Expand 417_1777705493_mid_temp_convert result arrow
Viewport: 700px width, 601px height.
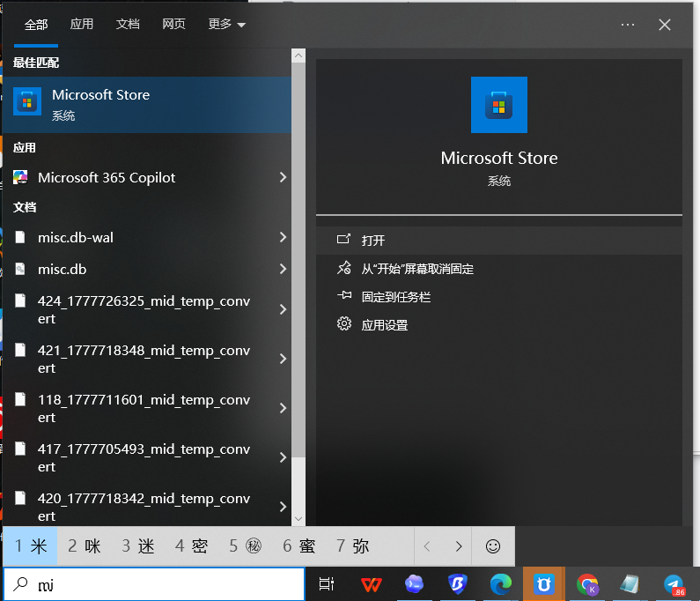[x=283, y=457]
